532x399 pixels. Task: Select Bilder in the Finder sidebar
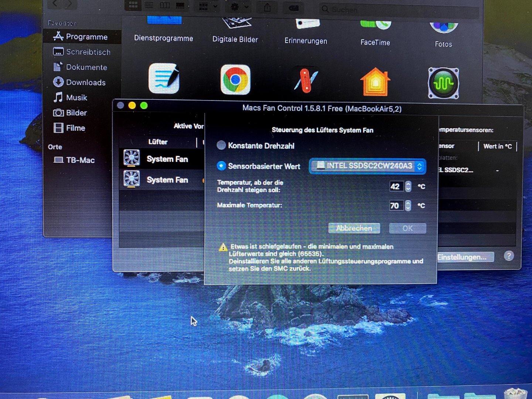point(71,113)
